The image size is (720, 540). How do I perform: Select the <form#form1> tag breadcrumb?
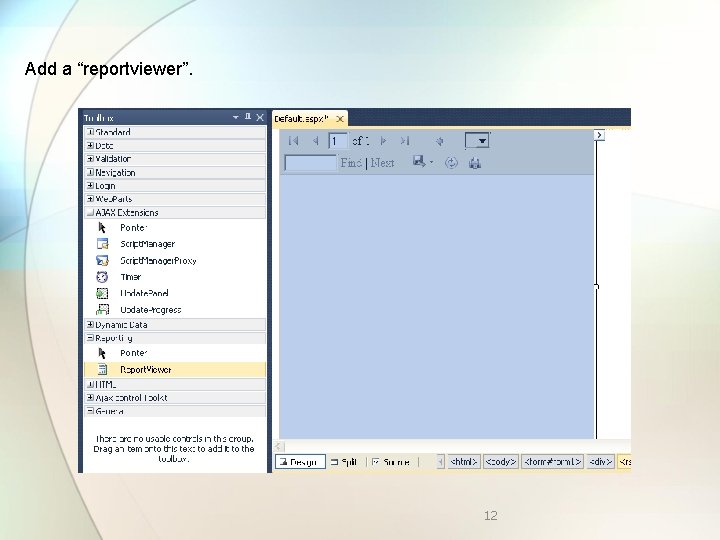pyautogui.click(x=552, y=461)
